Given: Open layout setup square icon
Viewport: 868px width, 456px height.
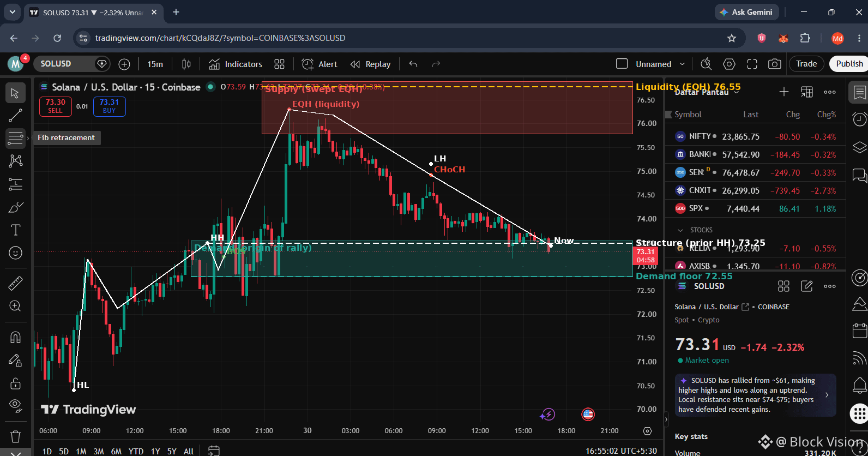Looking at the screenshot, I should tap(622, 64).
